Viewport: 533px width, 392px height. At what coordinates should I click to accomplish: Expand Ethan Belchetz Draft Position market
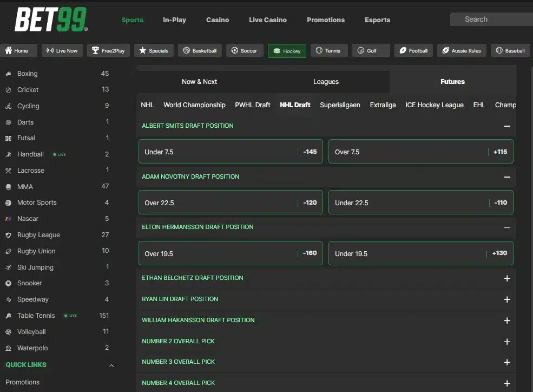tap(507, 278)
